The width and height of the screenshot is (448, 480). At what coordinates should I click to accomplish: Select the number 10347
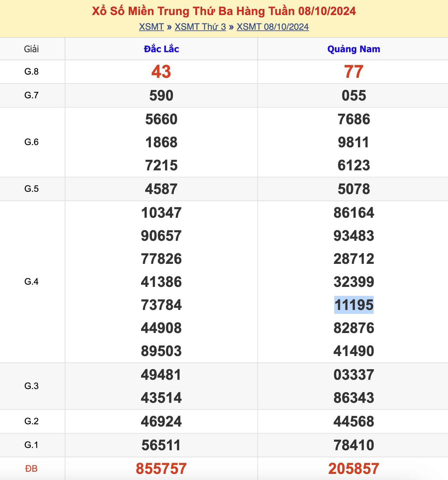[x=161, y=213]
